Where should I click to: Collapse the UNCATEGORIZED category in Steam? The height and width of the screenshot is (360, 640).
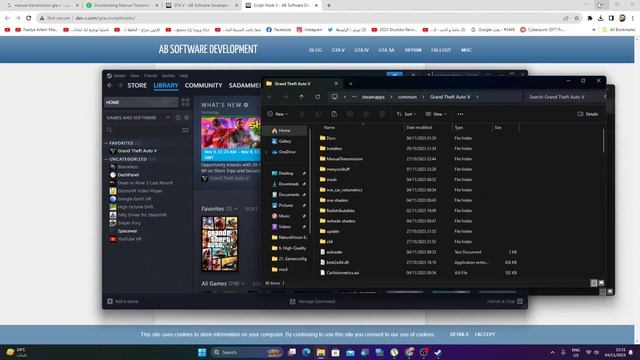pyautogui.click(x=107, y=159)
